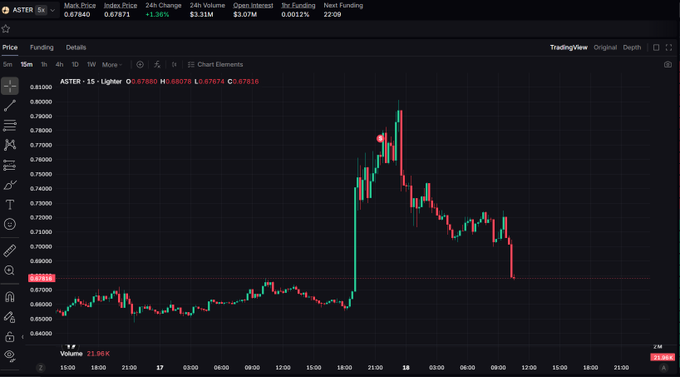Click the square layout icon

pyautogui.click(x=656, y=48)
